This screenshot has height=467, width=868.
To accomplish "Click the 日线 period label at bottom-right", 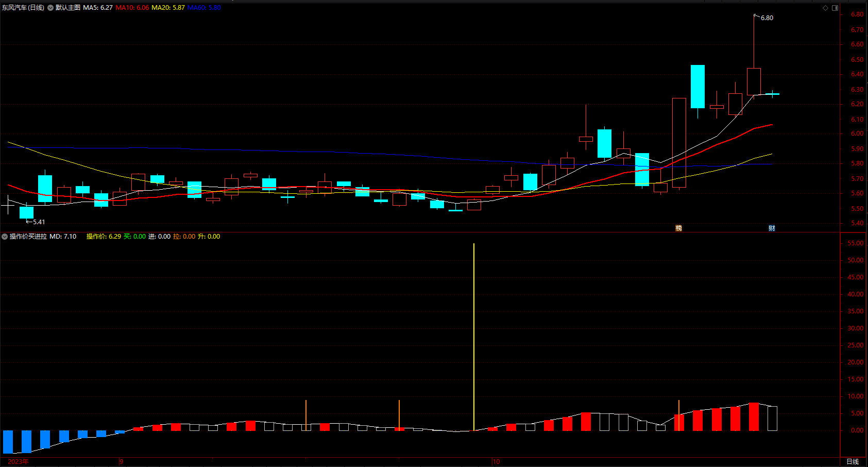I will pyautogui.click(x=853, y=462).
